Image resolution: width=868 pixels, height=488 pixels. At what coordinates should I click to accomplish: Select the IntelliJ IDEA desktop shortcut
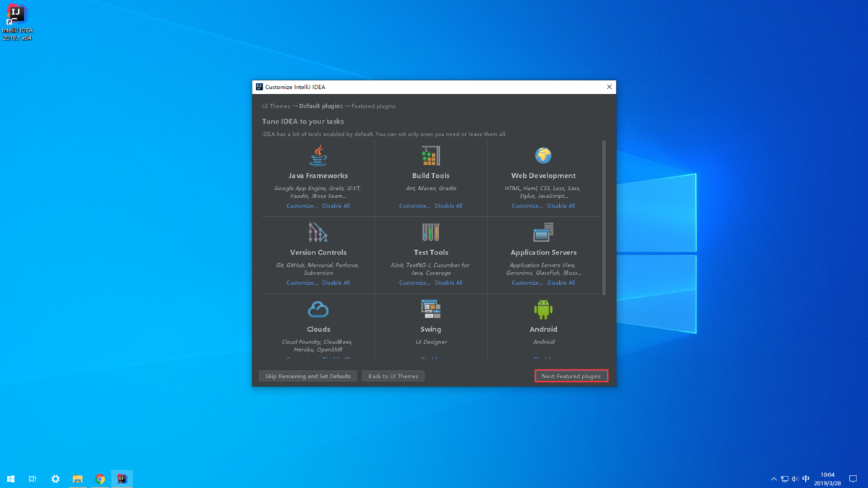(17, 22)
